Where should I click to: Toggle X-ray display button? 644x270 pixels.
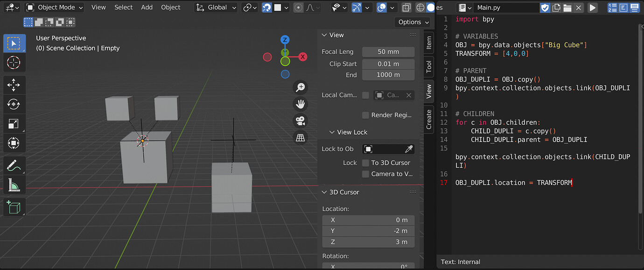pyautogui.click(x=406, y=7)
